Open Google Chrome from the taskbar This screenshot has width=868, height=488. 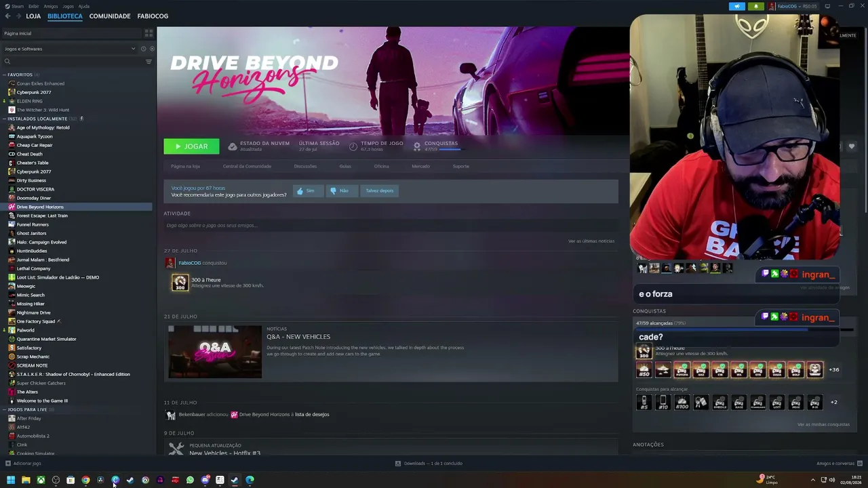pos(85,480)
